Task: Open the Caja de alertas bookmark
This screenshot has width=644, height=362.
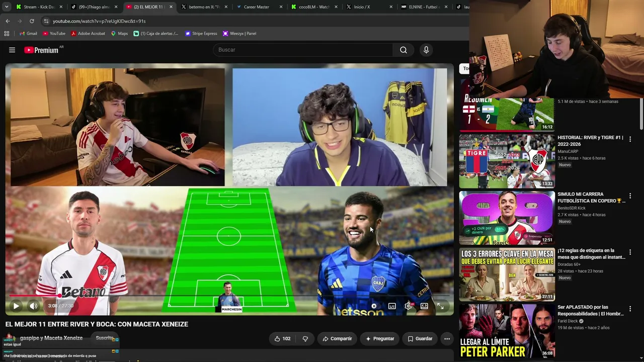Action: point(156,34)
